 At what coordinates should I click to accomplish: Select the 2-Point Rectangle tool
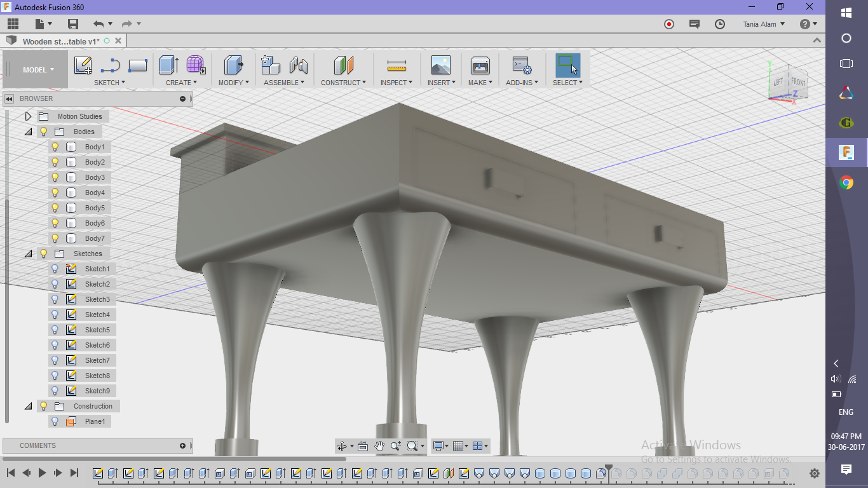(138, 65)
